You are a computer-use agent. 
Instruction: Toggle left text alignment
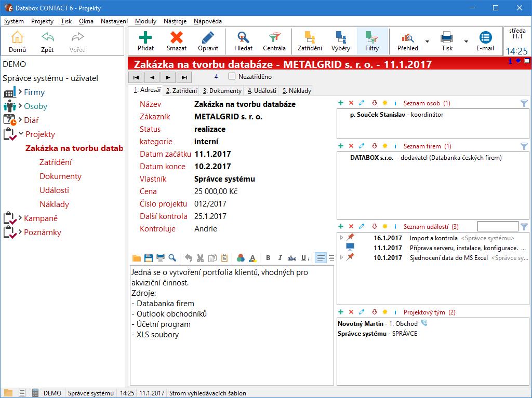coord(320,258)
